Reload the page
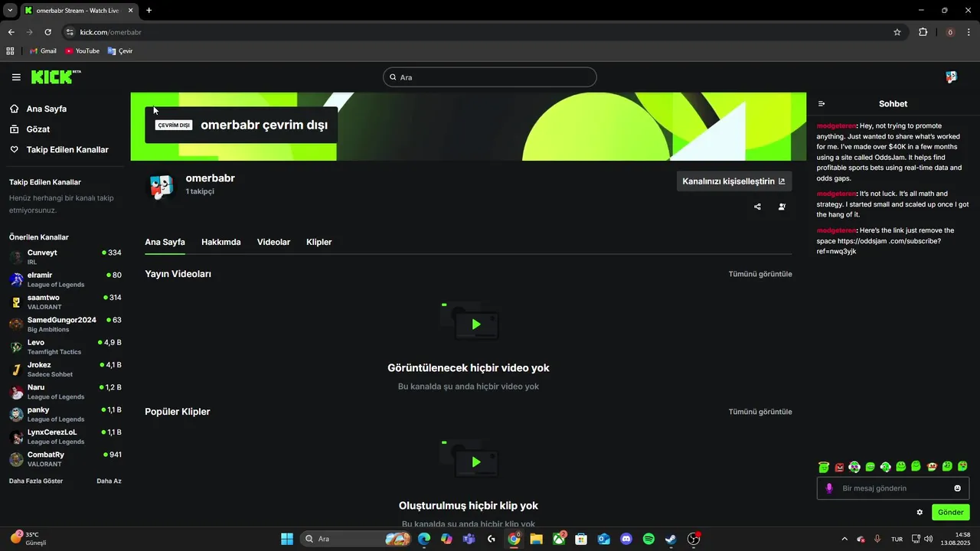 tap(47, 32)
